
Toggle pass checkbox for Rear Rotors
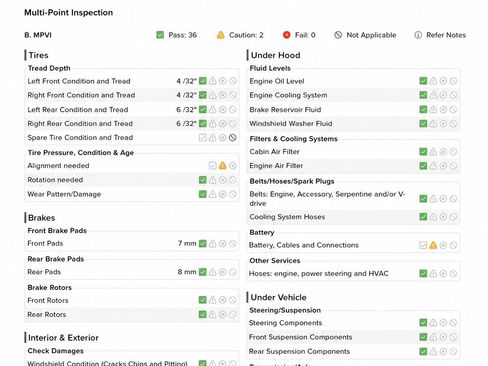coord(202,314)
